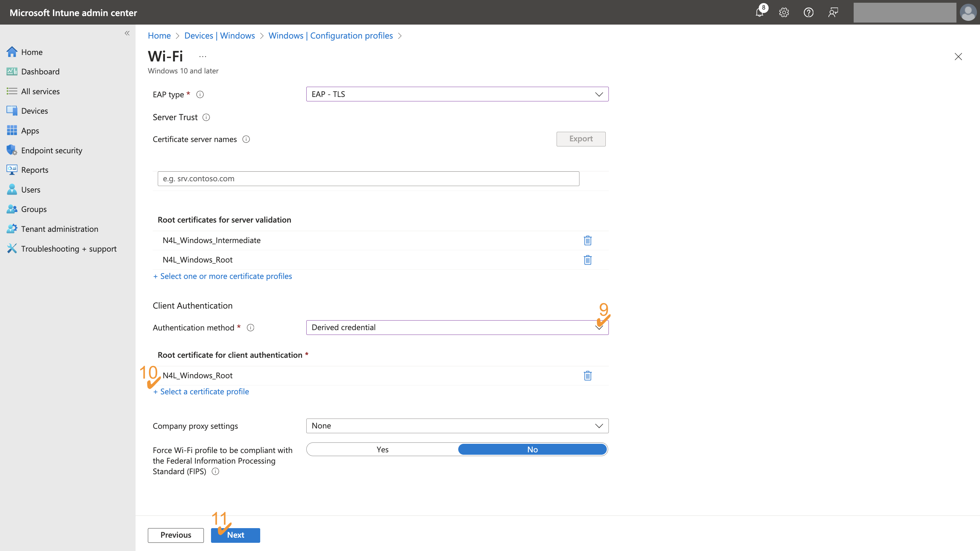Viewport: 980px width, 551px height.
Task: Collapse the navigation sidebar
Action: 127,33
